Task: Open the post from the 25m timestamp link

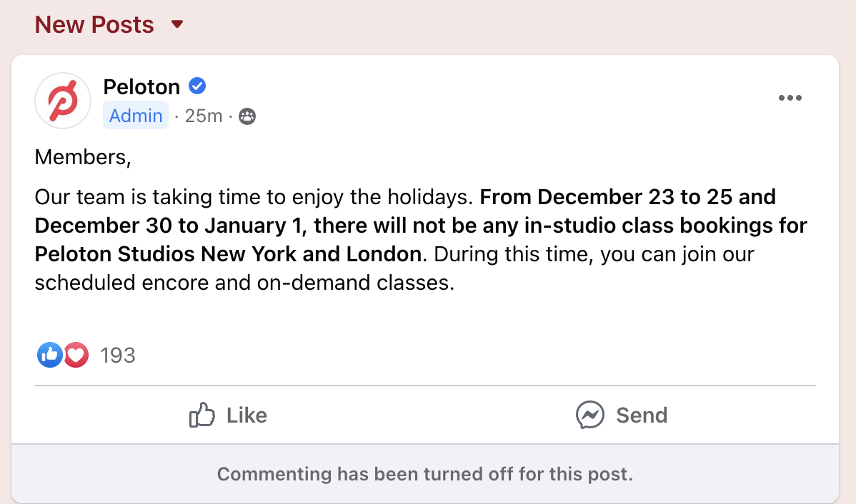Action: tap(203, 116)
